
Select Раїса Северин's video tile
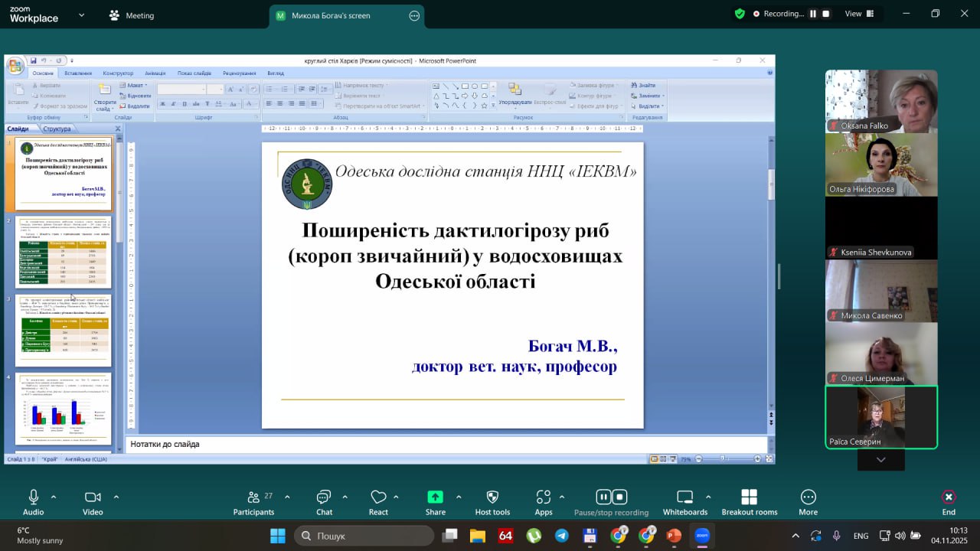click(x=881, y=416)
